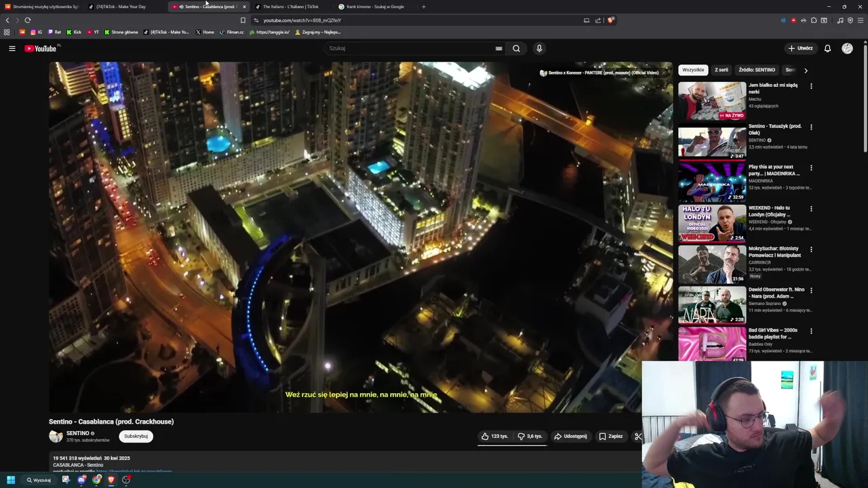The image size is (868, 488).
Task: Switch to the Strumieniuj muzykę browser tab
Action: [x=41, y=7]
